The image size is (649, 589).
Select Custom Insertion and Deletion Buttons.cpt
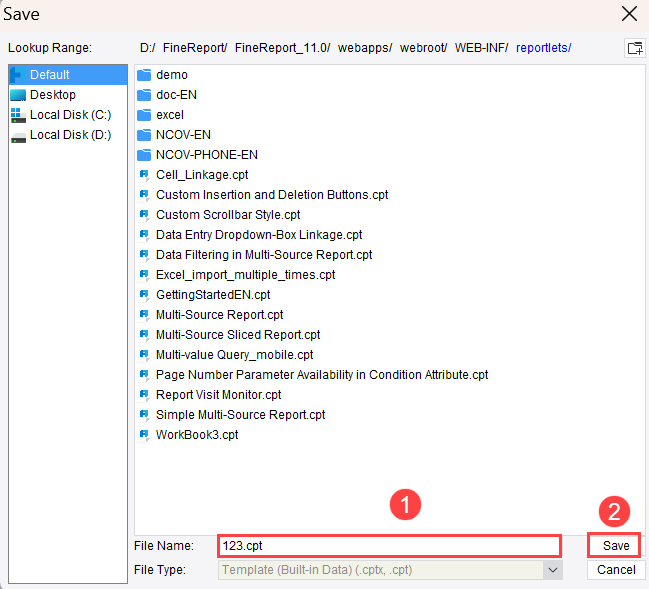272,195
